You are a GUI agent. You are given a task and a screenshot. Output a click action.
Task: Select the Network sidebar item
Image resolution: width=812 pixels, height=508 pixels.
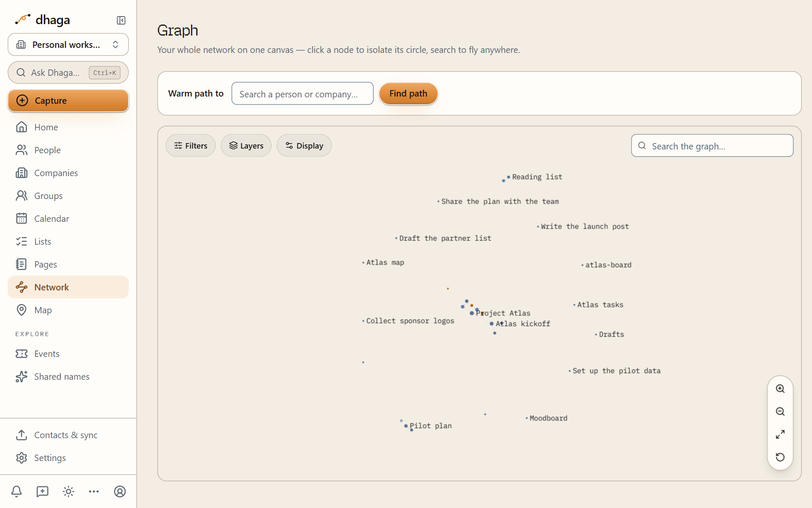[x=68, y=287]
